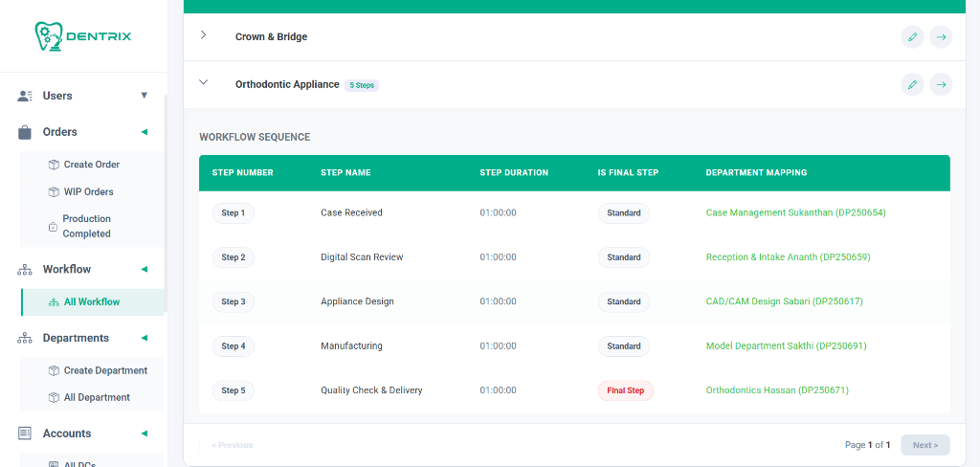This screenshot has width=980, height=467.
Task: Collapse the Orthodontic Appliance row
Action: coord(203,82)
